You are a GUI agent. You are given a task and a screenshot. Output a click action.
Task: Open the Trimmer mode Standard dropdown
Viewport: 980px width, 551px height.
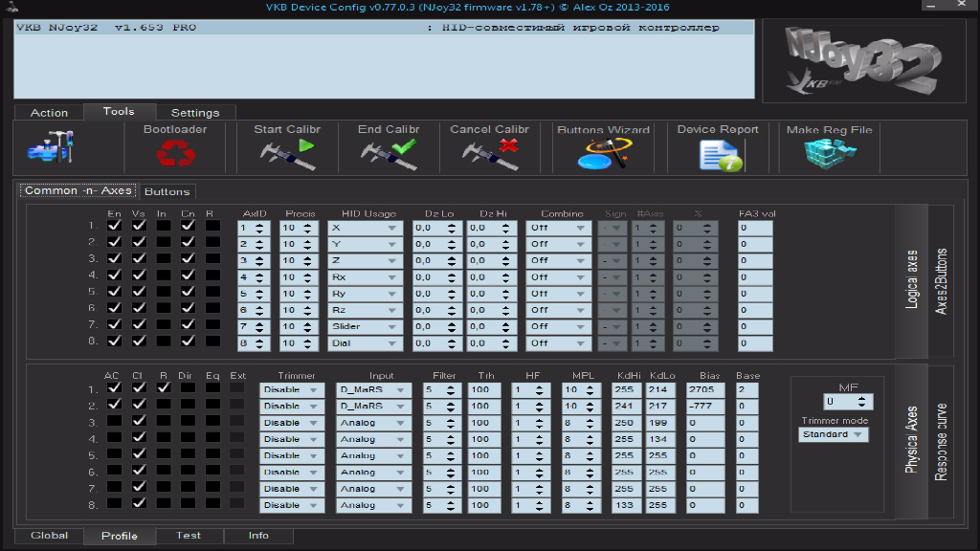[x=834, y=435]
